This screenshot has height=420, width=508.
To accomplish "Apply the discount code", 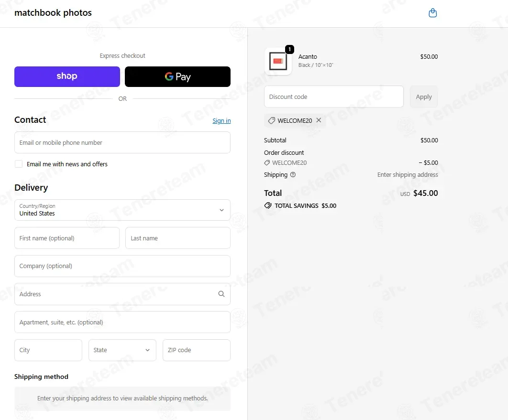I will pyautogui.click(x=424, y=97).
